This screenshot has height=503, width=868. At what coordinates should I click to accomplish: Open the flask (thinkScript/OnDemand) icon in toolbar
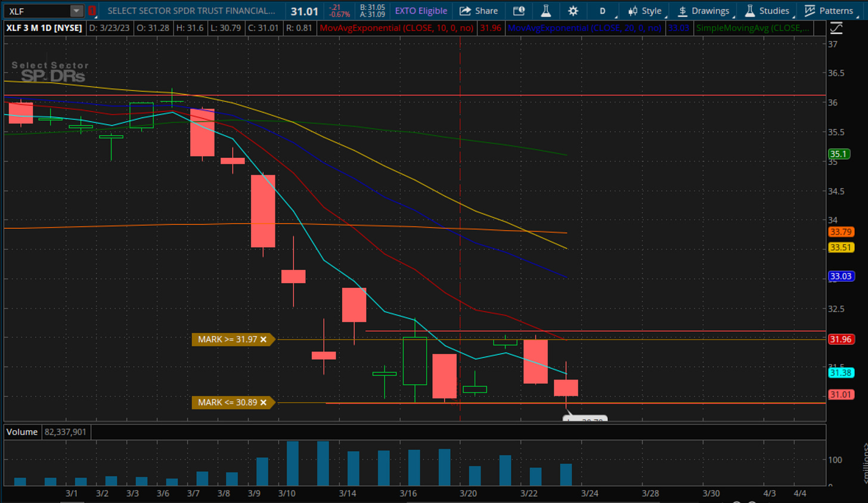545,11
